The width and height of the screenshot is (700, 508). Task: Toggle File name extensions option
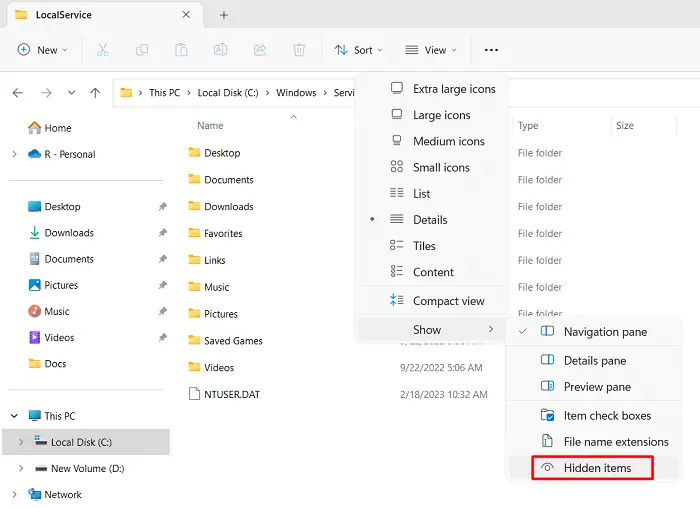593,442
